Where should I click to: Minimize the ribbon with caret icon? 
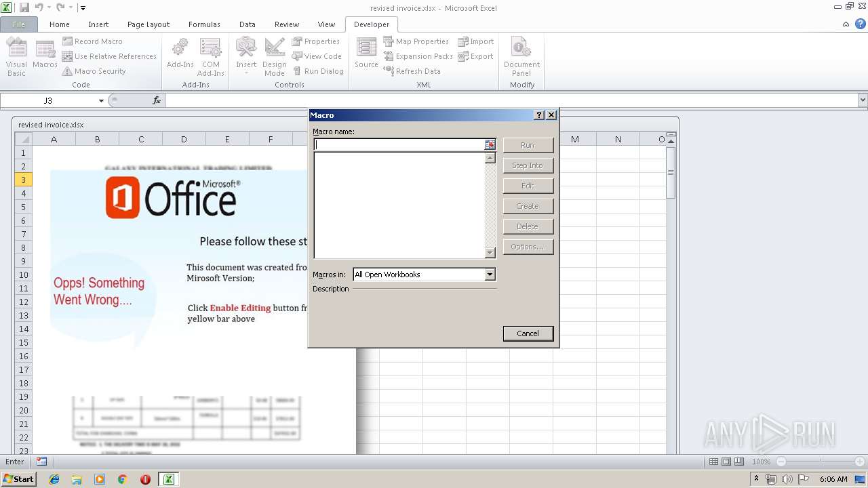pyautogui.click(x=846, y=24)
